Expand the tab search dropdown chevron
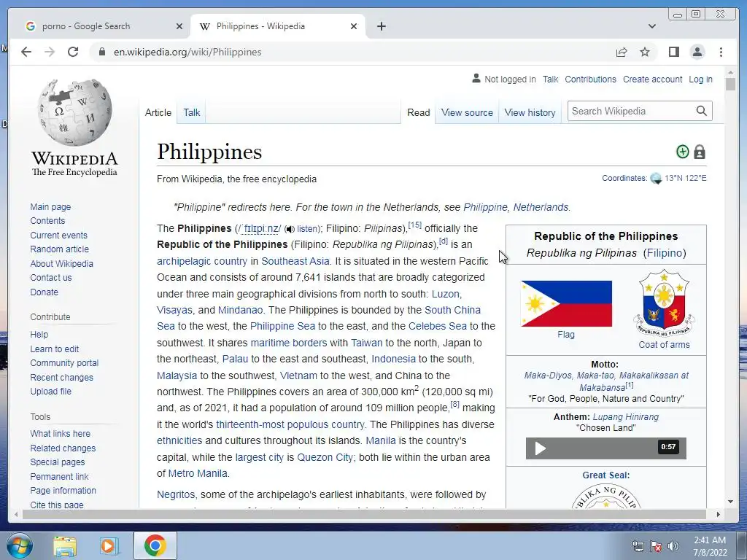Image resolution: width=747 pixels, height=560 pixels. pyautogui.click(x=652, y=26)
